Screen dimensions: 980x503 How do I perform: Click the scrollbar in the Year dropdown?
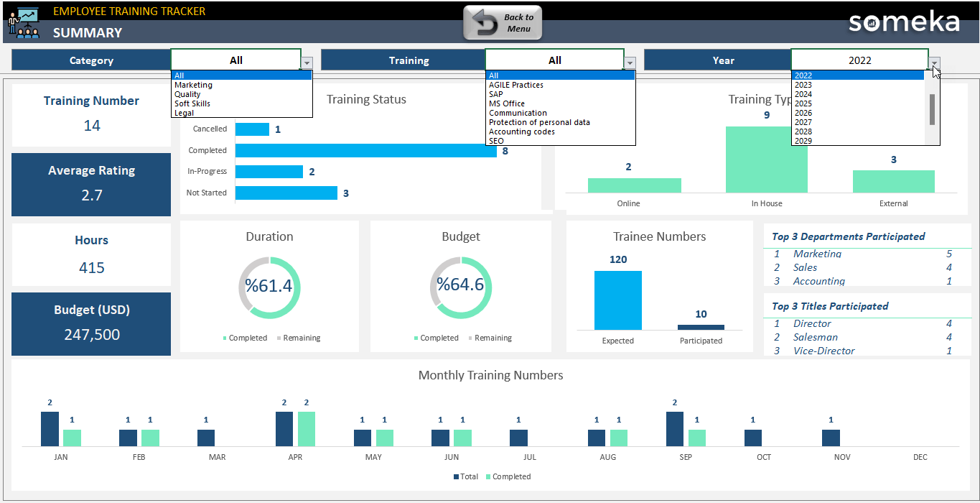932,108
